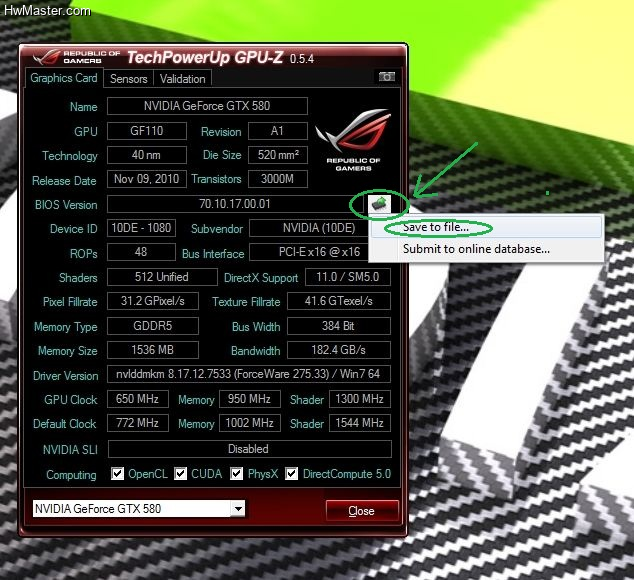Click the Pixel Fillrate value 31.2 GPixel/s
The height and width of the screenshot is (580, 634).
click(x=153, y=301)
